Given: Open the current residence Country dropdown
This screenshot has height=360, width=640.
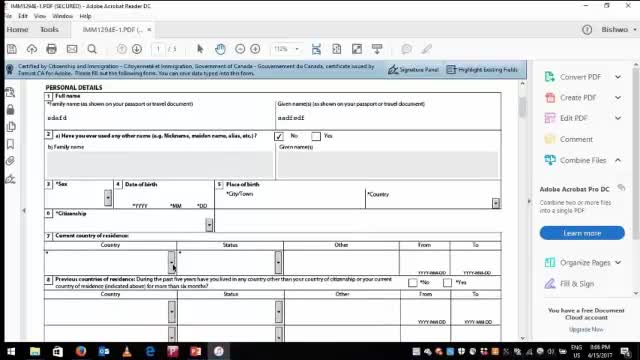Looking at the screenshot, I should tap(171, 262).
